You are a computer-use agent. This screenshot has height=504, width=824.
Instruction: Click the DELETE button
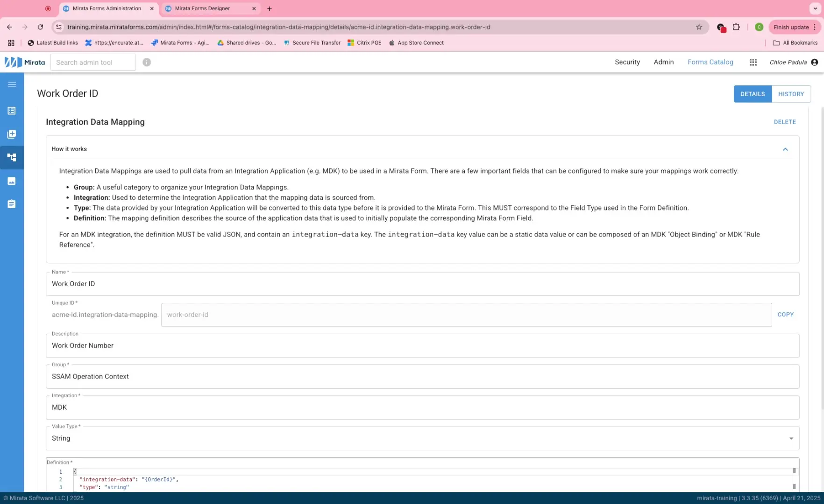784,122
